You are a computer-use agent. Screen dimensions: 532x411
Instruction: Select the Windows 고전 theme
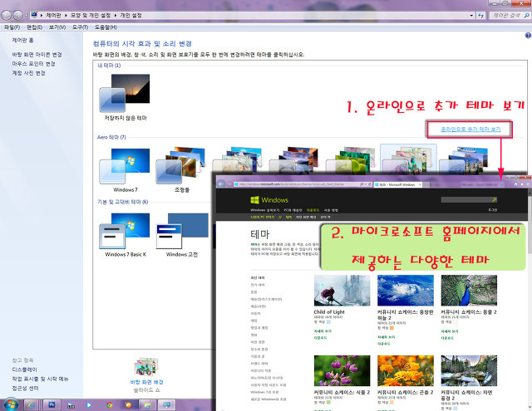pyautogui.click(x=182, y=234)
